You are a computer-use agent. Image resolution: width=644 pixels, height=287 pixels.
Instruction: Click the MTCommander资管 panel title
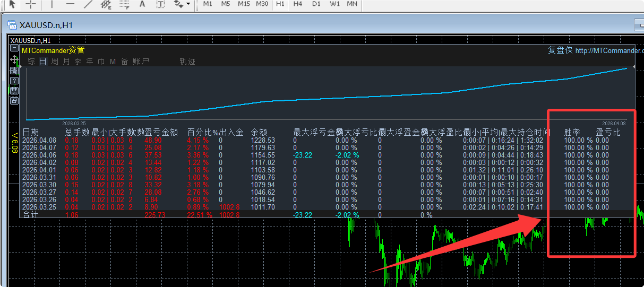pos(53,50)
